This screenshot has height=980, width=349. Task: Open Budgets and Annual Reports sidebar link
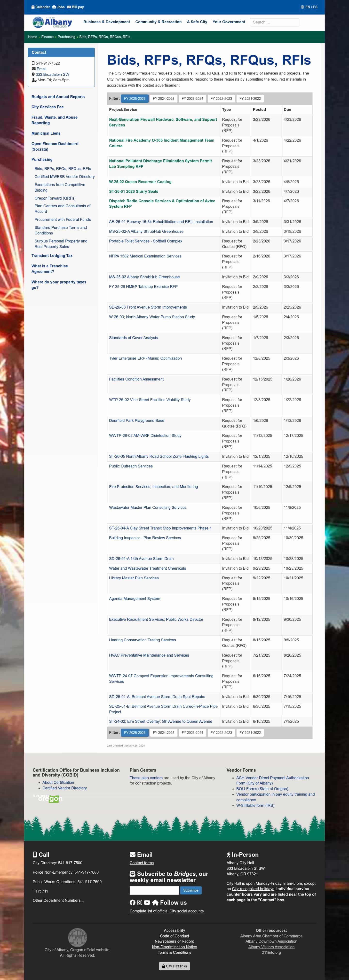(58, 97)
